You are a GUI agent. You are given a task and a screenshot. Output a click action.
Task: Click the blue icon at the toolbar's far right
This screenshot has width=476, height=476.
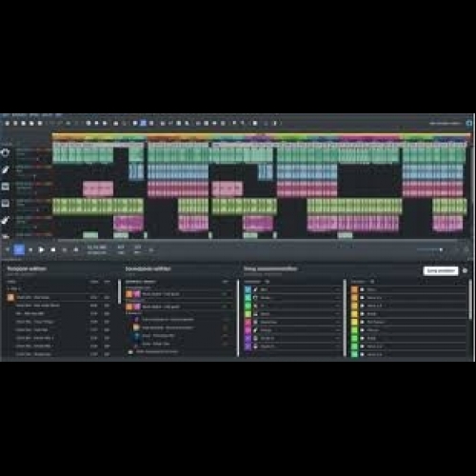coord(469,123)
